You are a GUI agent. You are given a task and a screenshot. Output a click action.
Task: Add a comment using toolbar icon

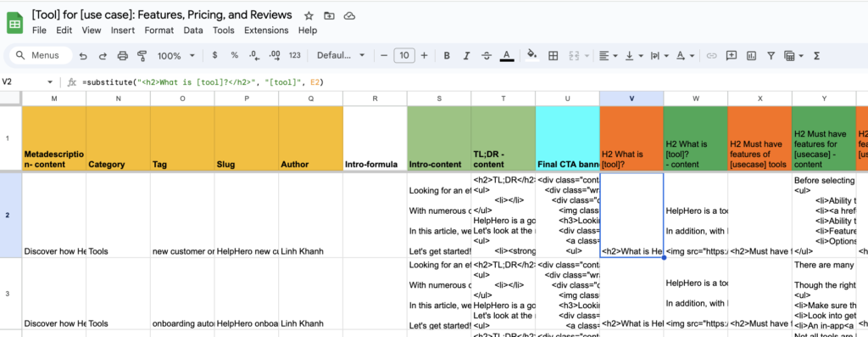732,55
